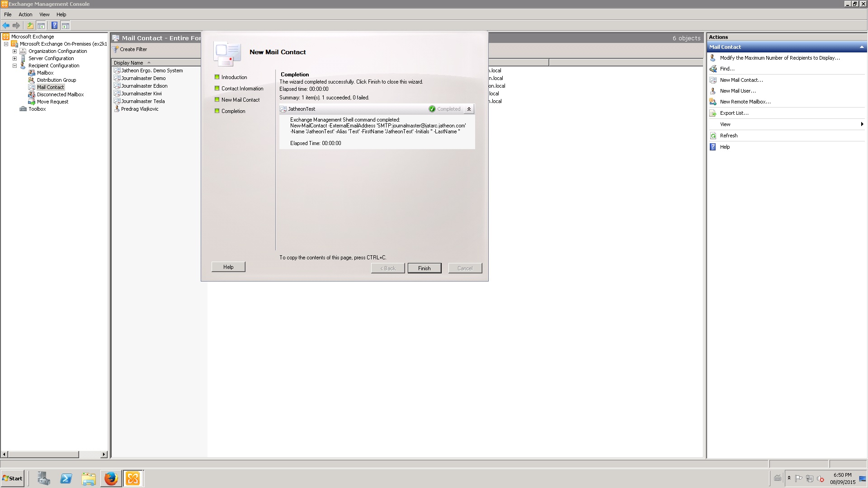This screenshot has width=868, height=488.
Task: Click the New Remote Mailbox action icon
Action: (713, 102)
